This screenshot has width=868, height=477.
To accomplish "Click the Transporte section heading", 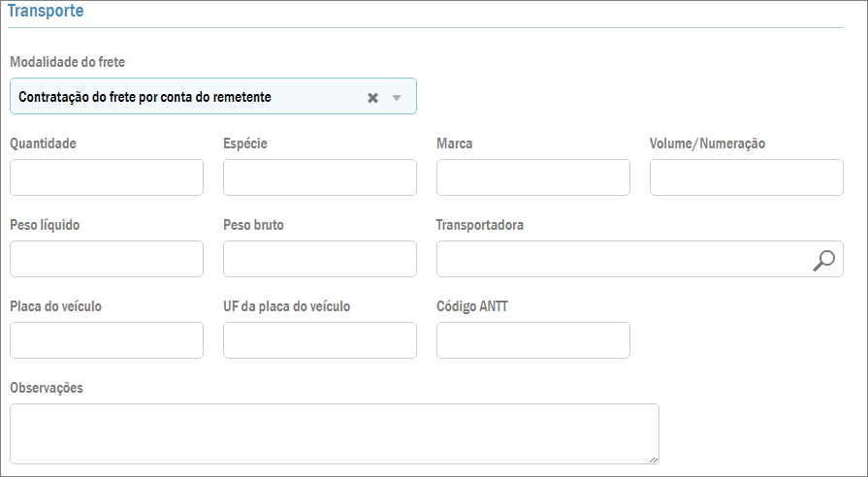I will pos(46,12).
